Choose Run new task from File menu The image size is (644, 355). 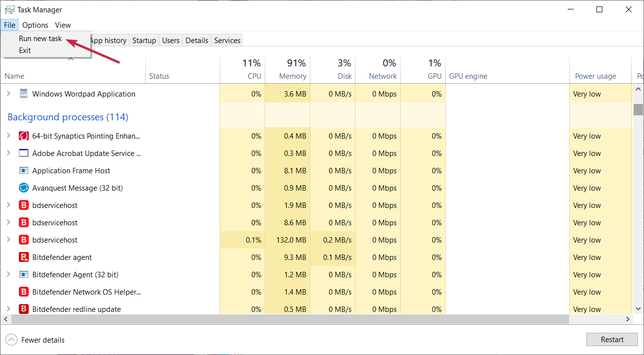[40, 39]
